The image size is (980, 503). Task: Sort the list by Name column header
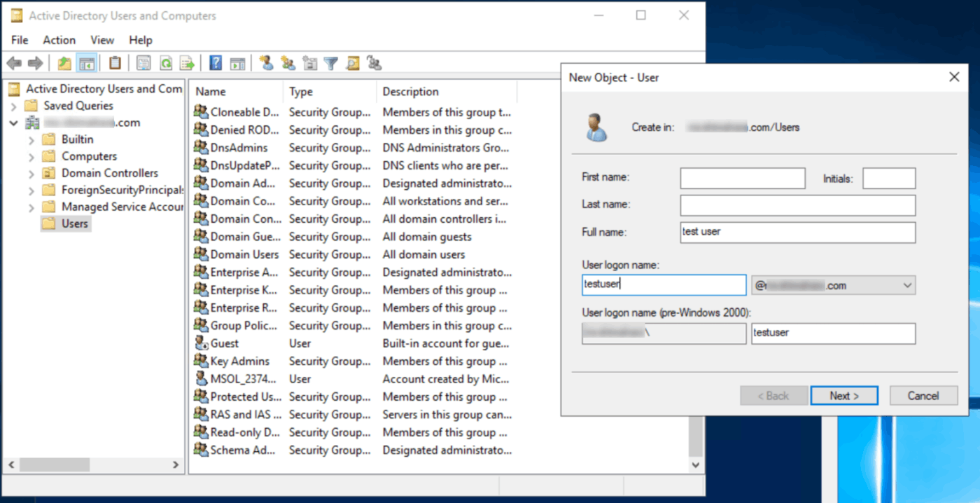coord(237,92)
